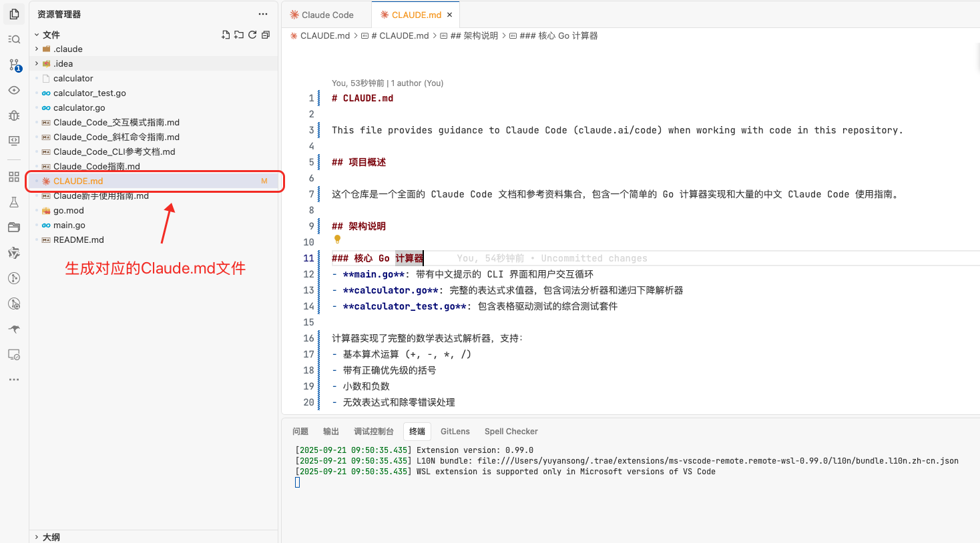Open the eye-shaped inspect view icon
980x543 pixels.
coord(14,90)
